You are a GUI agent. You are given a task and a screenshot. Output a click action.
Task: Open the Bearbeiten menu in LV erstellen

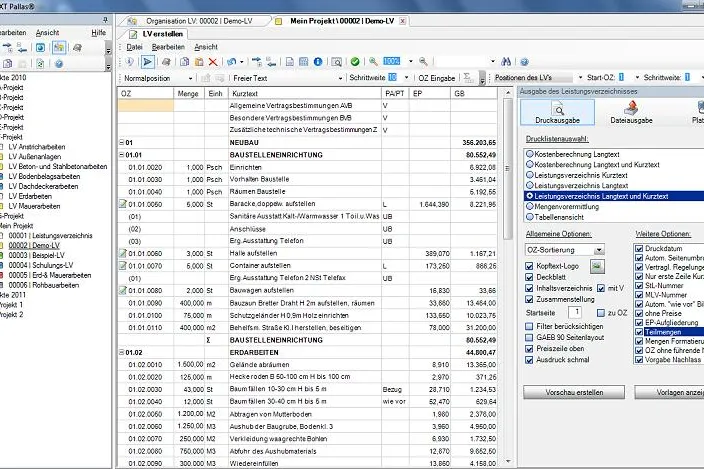(x=168, y=47)
